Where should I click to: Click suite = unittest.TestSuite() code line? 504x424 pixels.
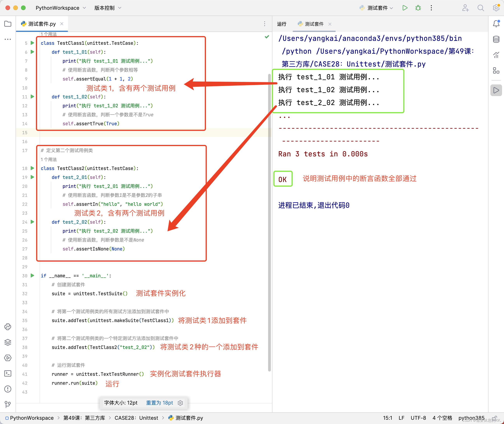(90, 293)
